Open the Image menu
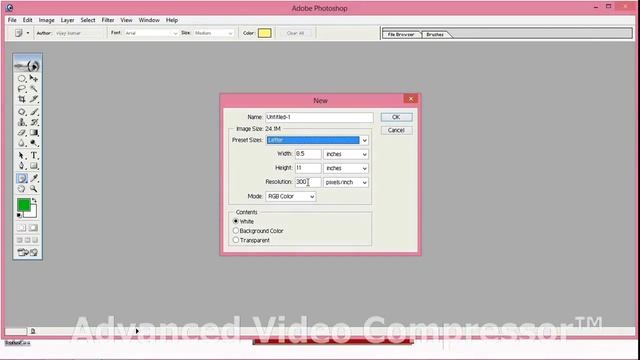 point(47,20)
